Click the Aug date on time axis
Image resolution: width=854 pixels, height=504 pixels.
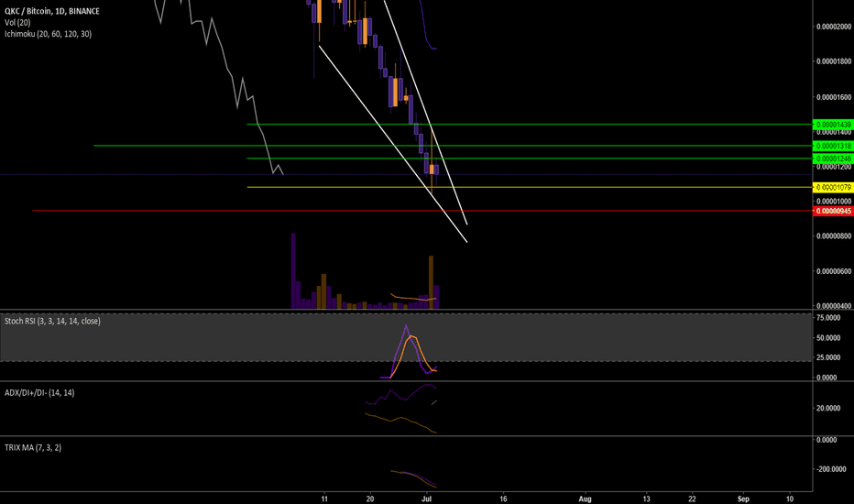(x=585, y=499)
